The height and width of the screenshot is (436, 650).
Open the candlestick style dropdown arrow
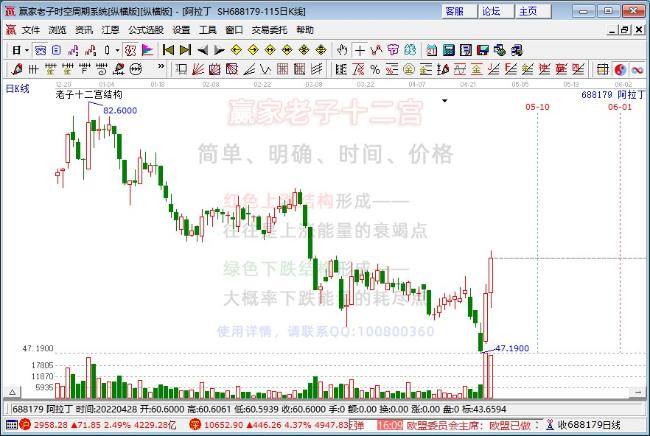point(117,50)
